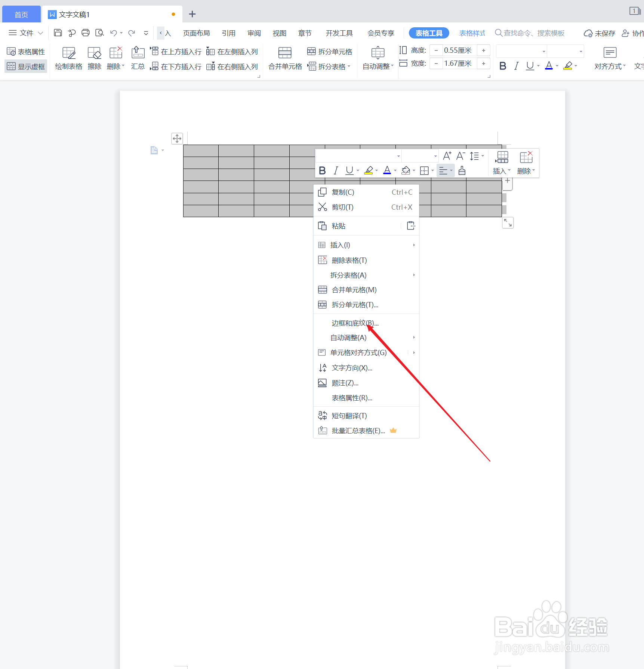The width and height of the screenshot is (644, 669).
Task: Insert a row below (在下方插入行)
Action: point(176,67)
